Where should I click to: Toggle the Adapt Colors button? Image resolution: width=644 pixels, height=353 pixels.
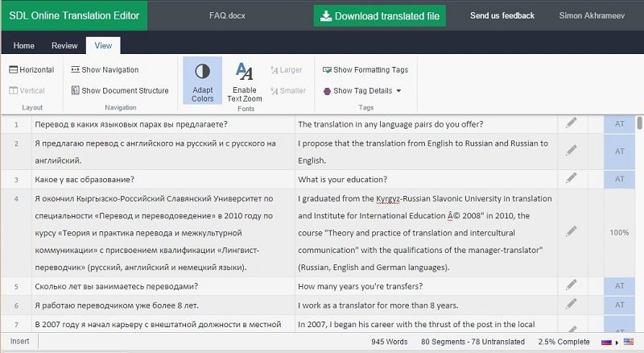pyautogui.click(x=203, y=81)
